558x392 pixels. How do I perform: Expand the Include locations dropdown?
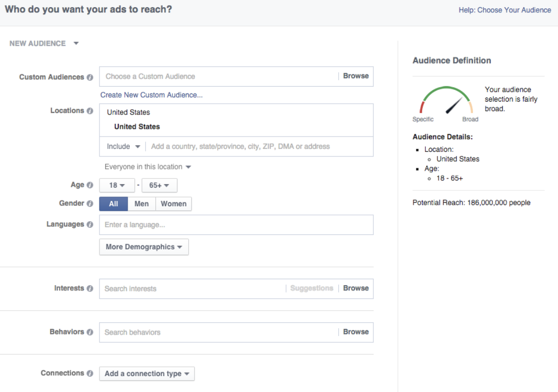pos(122,146)
